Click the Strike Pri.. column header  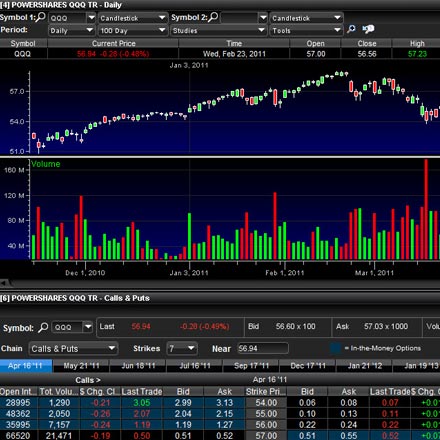tap(266, 391)
